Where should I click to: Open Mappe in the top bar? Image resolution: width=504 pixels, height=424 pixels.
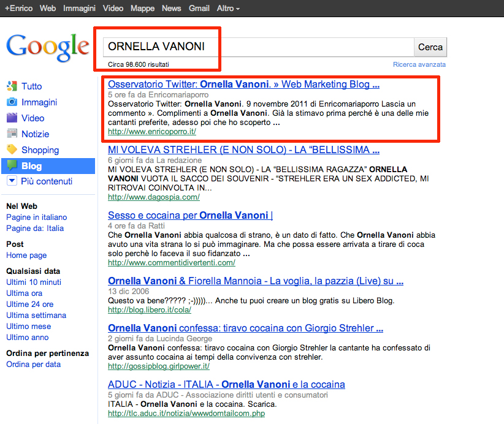pos(142,9)
